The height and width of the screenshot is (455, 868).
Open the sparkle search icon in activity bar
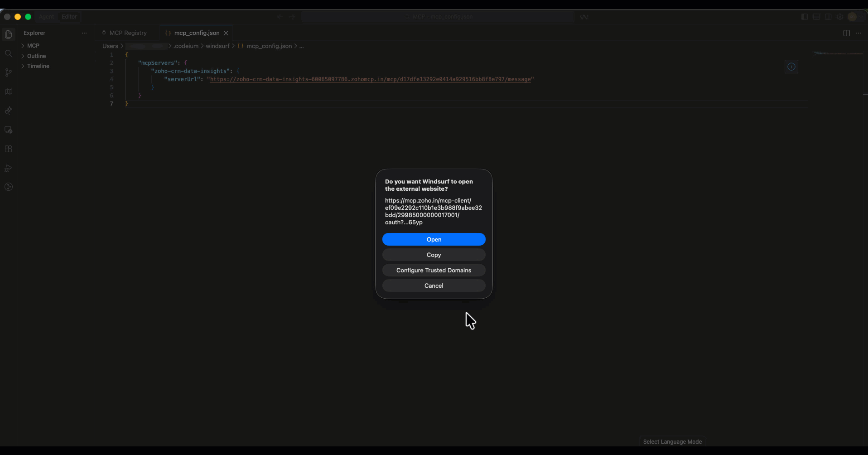pos(9,111)
